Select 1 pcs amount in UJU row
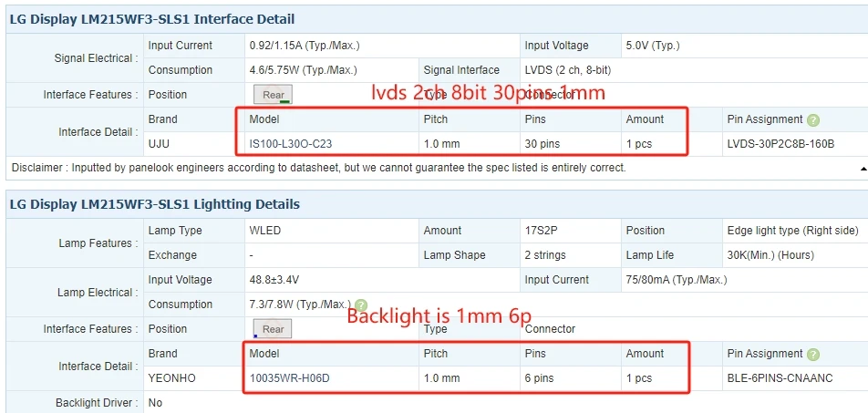This screenshot has height=413, width=868. tap(639, 144)
